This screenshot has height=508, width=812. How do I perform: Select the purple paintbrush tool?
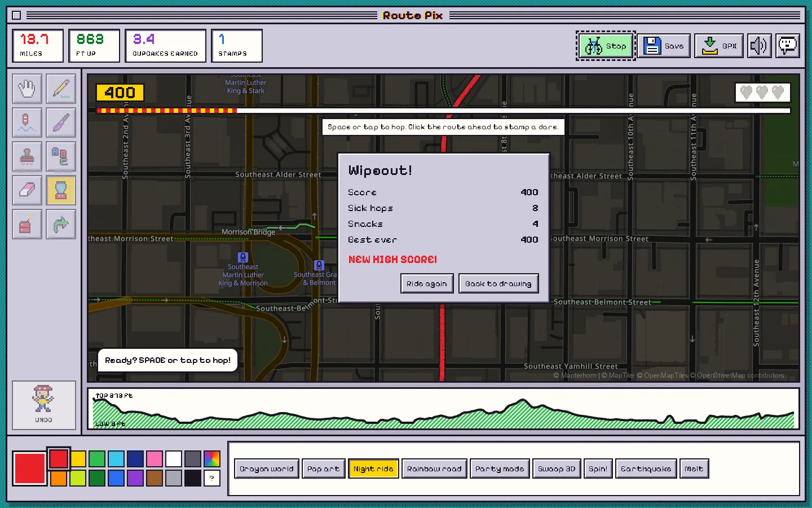[61, 122]
